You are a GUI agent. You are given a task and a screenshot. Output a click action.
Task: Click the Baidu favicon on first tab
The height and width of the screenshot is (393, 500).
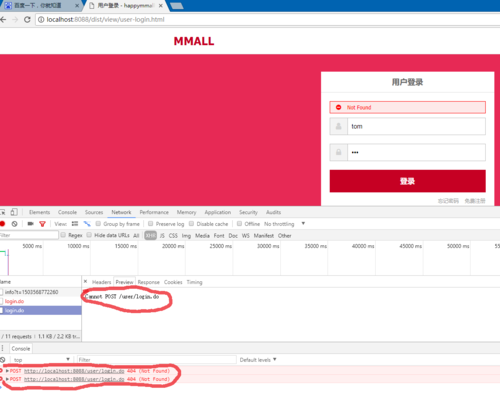[x=8, y=6]
